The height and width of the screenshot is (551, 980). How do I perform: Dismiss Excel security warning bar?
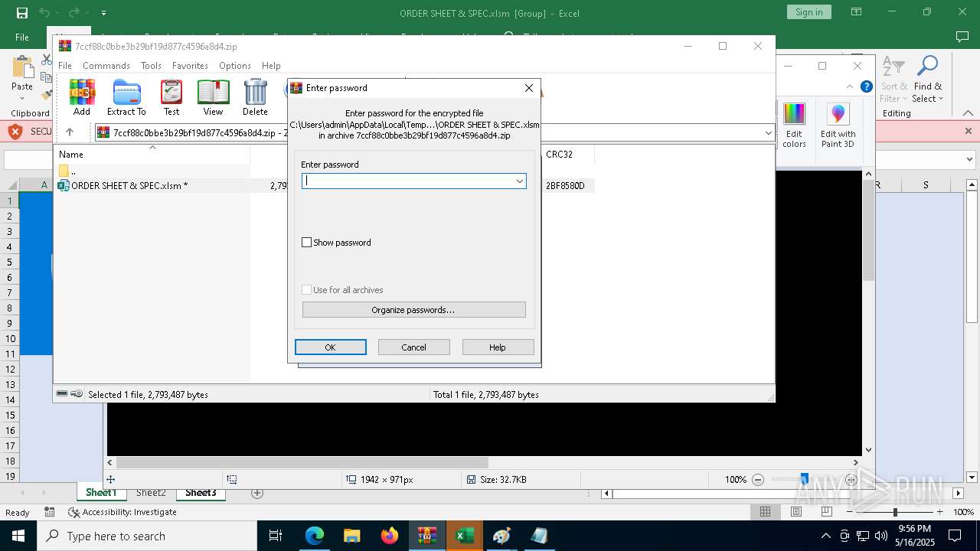[968, 131]
